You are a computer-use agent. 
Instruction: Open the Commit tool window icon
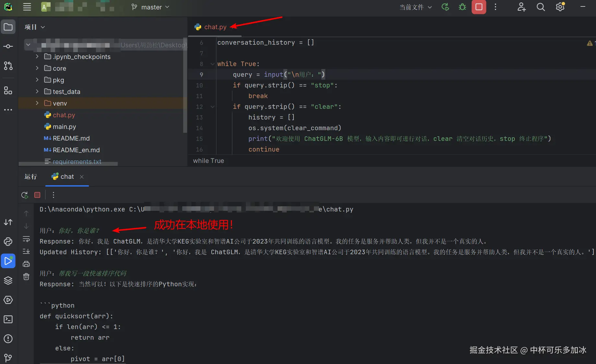point(8,46)
